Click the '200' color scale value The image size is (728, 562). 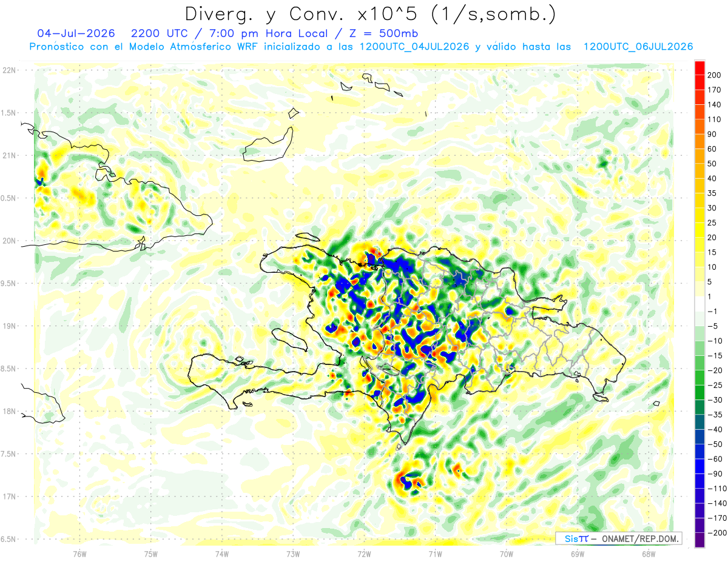pyautogui.click(x=715, y=75)
